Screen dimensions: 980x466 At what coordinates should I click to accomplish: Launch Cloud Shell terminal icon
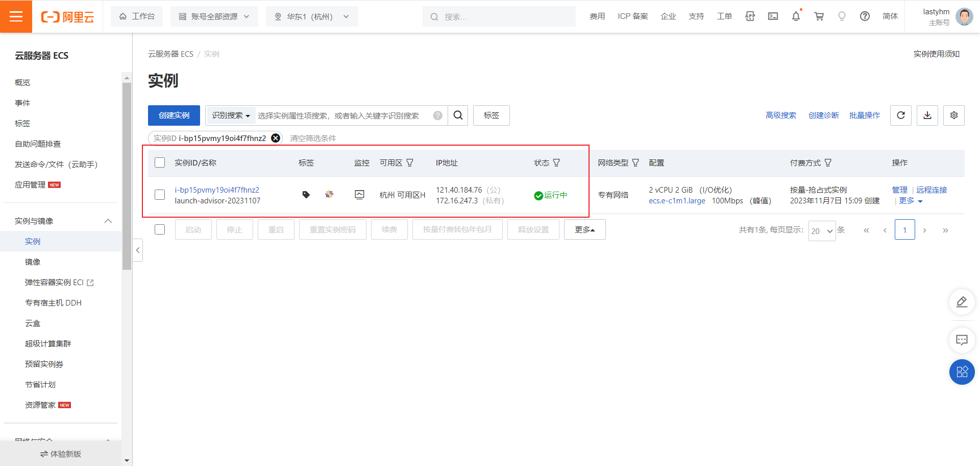tap(773, 16)
